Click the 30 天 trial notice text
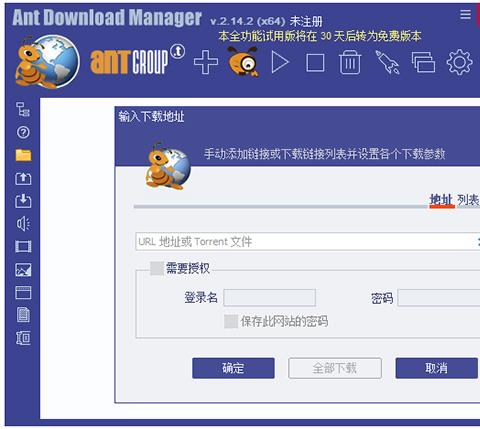480x429 pixels. coord(320,36)
